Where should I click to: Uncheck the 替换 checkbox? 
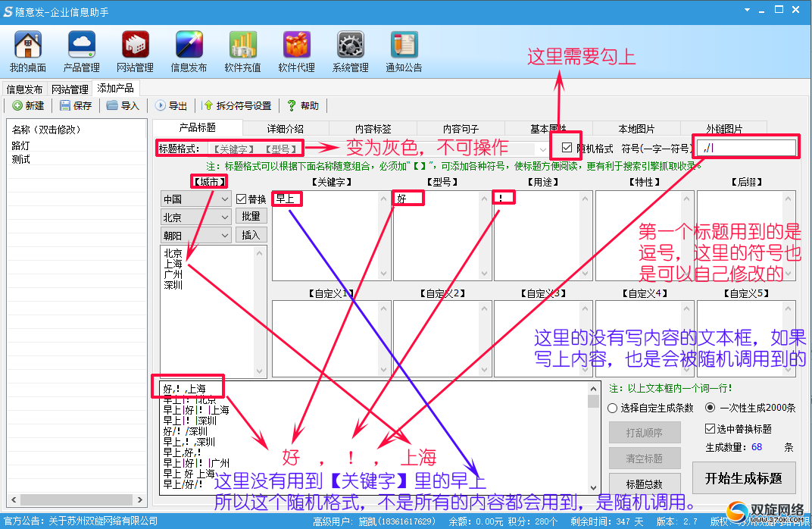click(241, 199)
